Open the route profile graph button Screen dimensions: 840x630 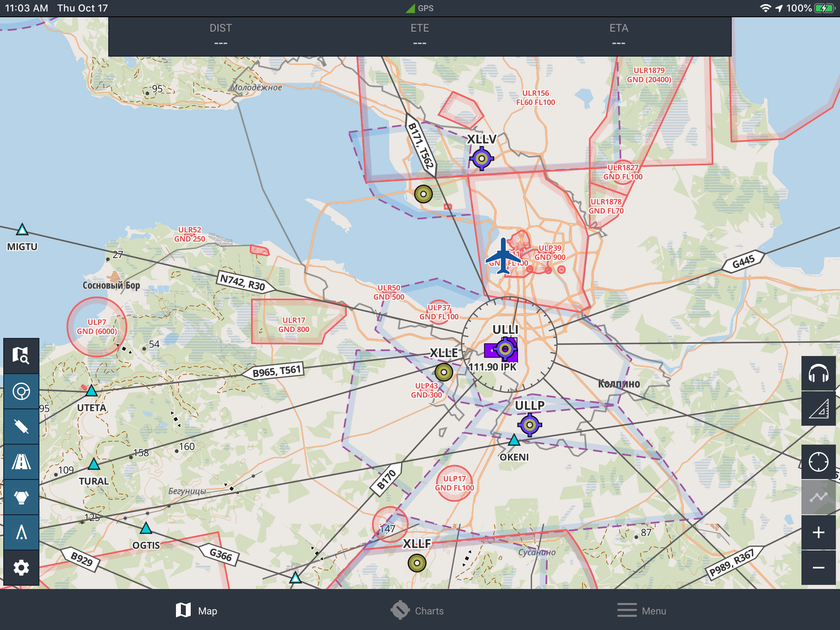tap(818, 497)
